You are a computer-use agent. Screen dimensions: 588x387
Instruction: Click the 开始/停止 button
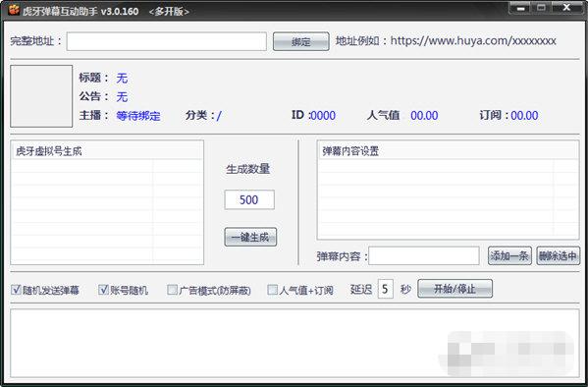454,289
